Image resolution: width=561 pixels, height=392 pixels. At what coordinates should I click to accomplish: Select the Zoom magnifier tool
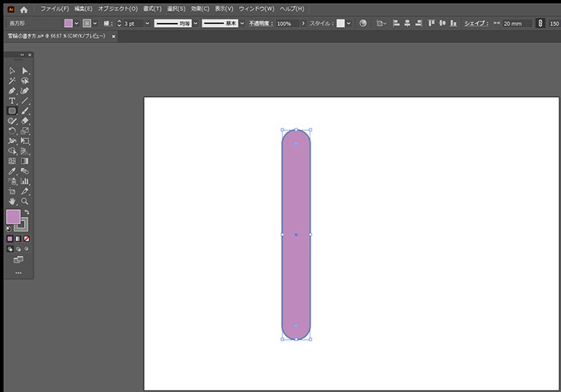pos(25,201)
